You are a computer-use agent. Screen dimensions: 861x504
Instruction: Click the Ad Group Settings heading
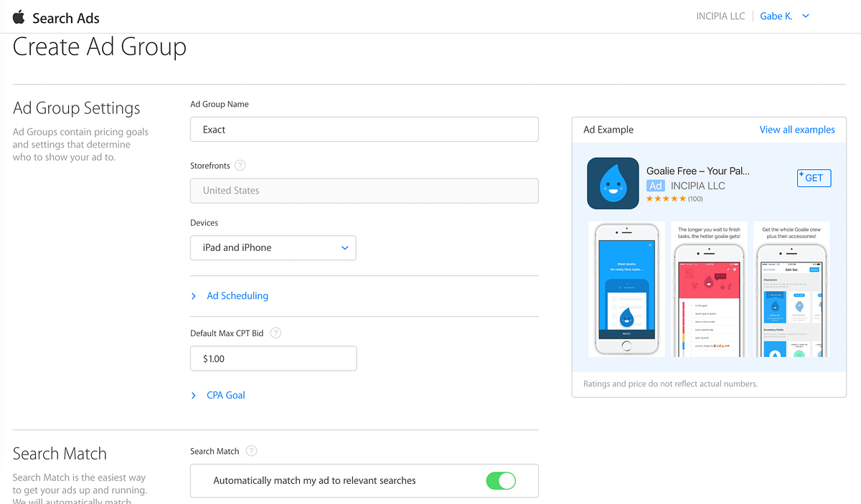(x=77, y=108)
